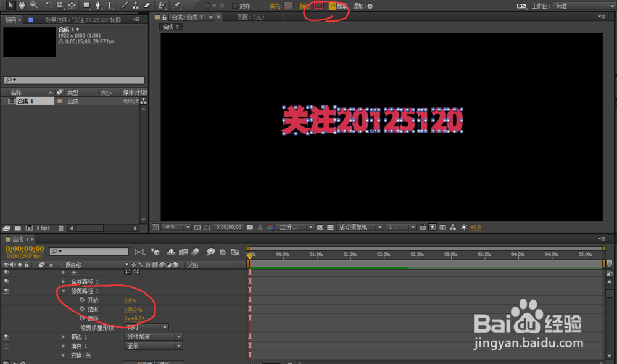Hide 描边 1 visibility eye
This screenshot has width=617, height=364.
pos(6,337)
